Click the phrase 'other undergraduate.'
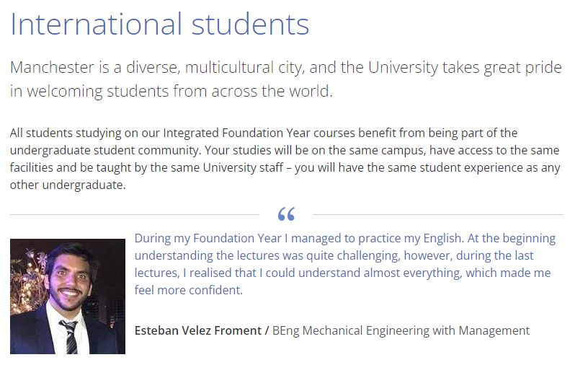Image resolution: width=588 pixels, height=378 pixels. pyautogui.click(x=68, y=185)
